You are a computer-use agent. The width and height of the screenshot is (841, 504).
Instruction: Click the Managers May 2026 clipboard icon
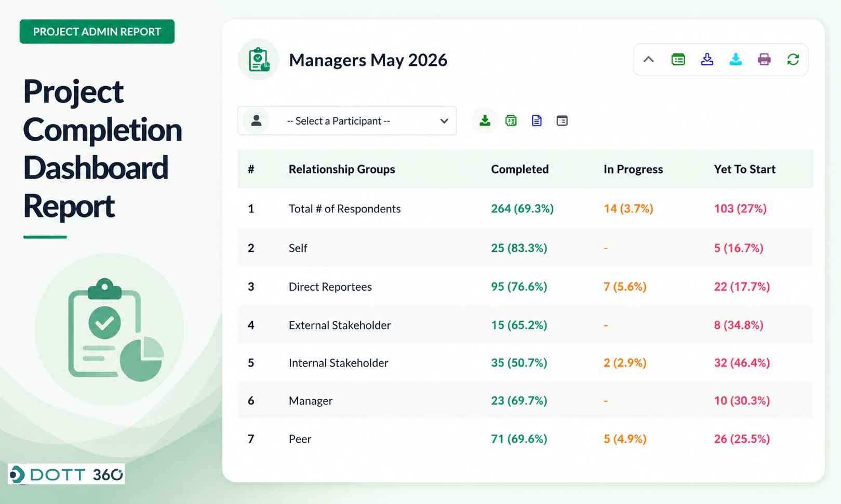[x=259, y=60]
